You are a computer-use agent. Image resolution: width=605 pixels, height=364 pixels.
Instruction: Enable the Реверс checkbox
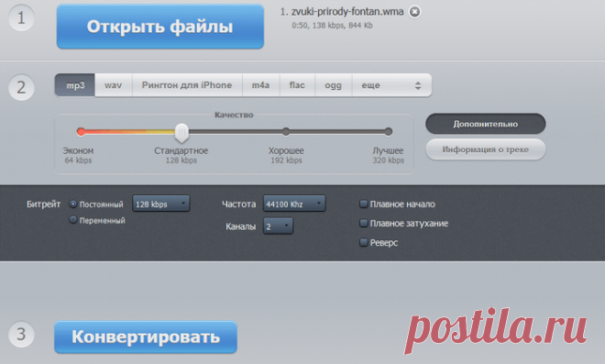363,242
